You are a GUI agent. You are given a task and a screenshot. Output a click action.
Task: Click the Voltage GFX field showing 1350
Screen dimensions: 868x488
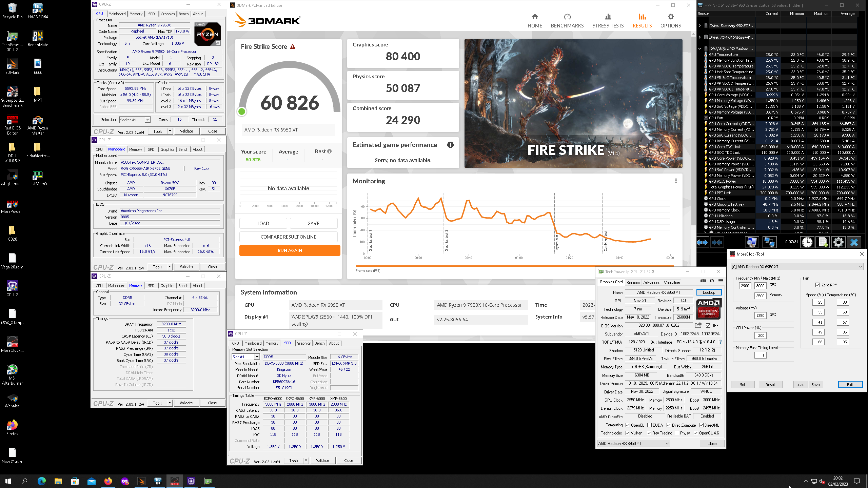point(760,315)
